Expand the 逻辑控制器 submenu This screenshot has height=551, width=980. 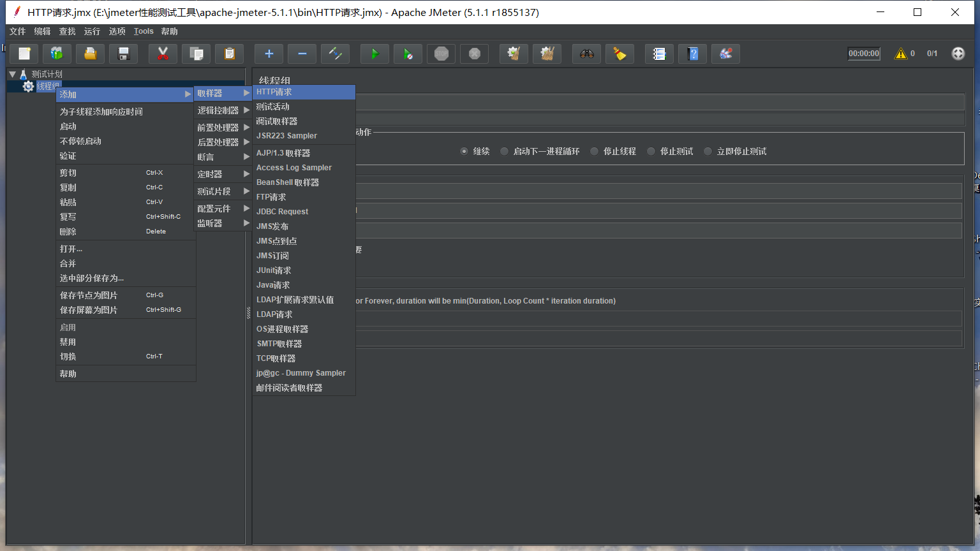coord(222,110)
